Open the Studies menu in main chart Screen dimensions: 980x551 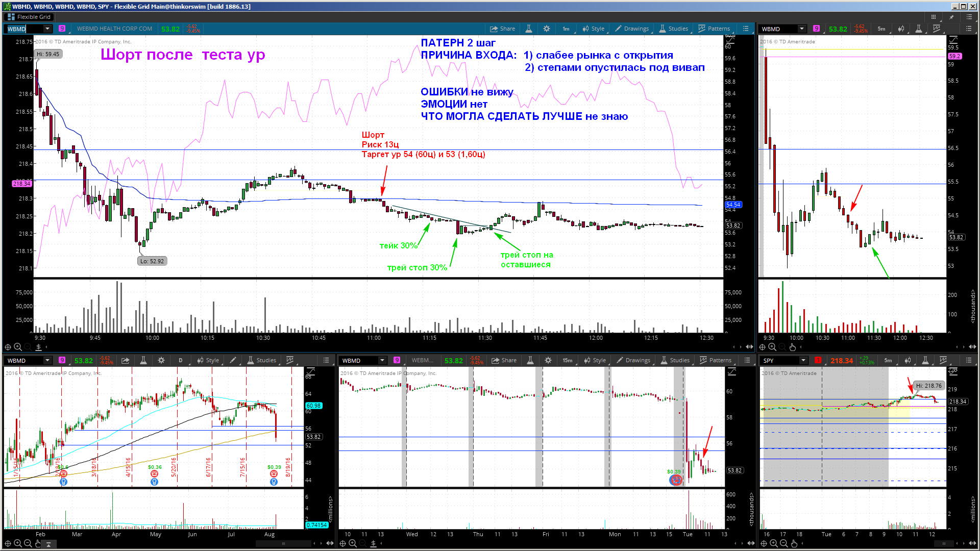[x=674, y=29]
